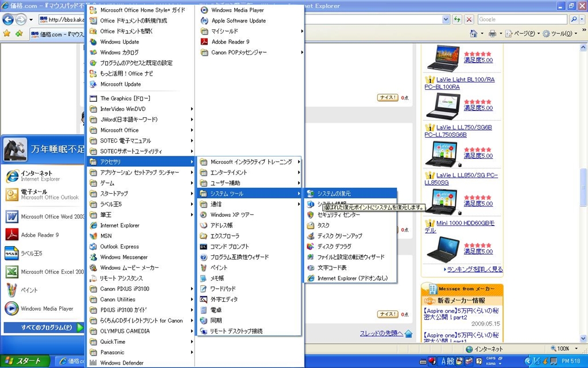Screen dimensions: 588x368
Task: Click the Windows Defender icon
Action: click(93, 363)
